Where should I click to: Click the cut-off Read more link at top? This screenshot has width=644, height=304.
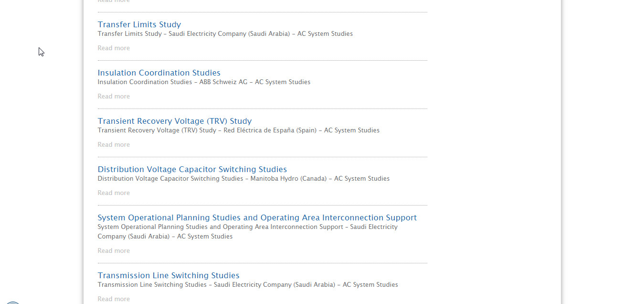pyautogui.click(x=114, y=1)
